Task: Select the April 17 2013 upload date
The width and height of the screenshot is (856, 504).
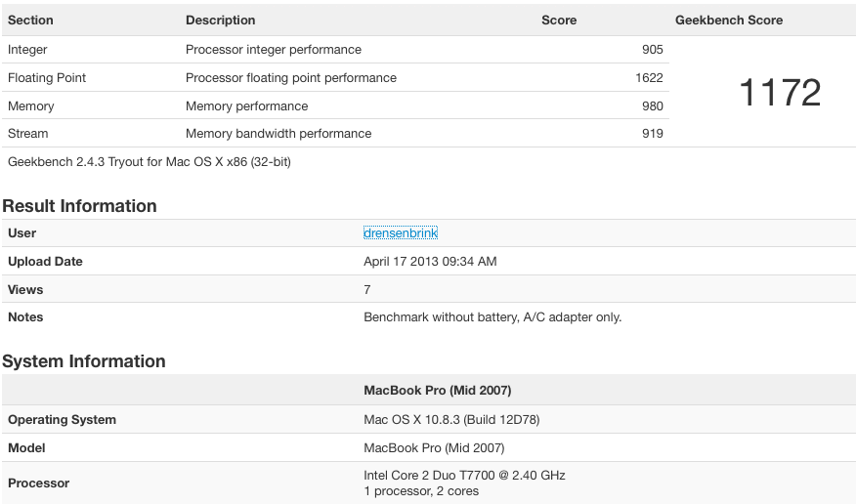Action: click(430, 261)
